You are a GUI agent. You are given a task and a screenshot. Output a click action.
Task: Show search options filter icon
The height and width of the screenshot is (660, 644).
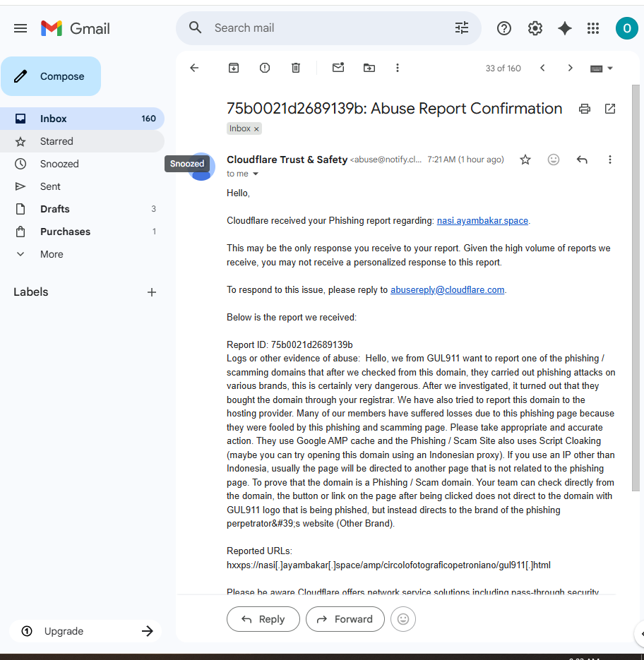pyautogui.click(x=462, y=28)
